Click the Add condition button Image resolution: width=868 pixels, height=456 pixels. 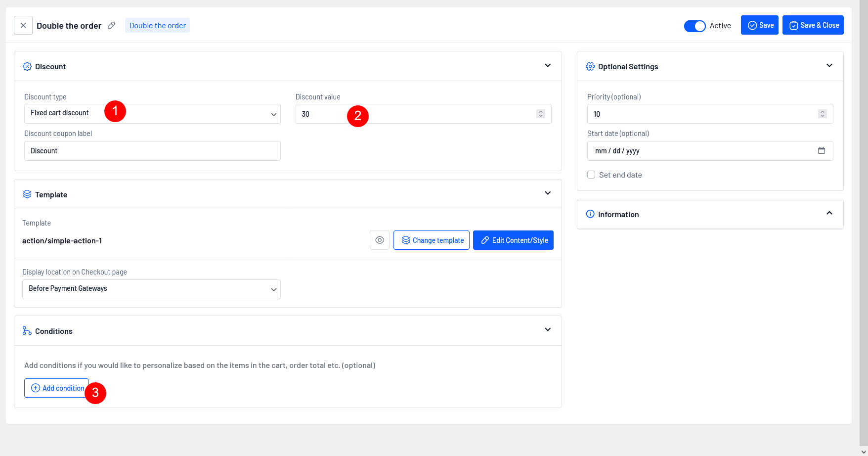tap(57, 388)
